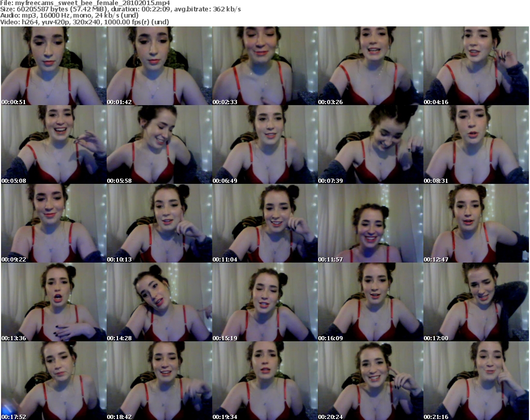530x420 pixels.
Task: Open the frame stamped 00:06:49
Action: point(265,144)
